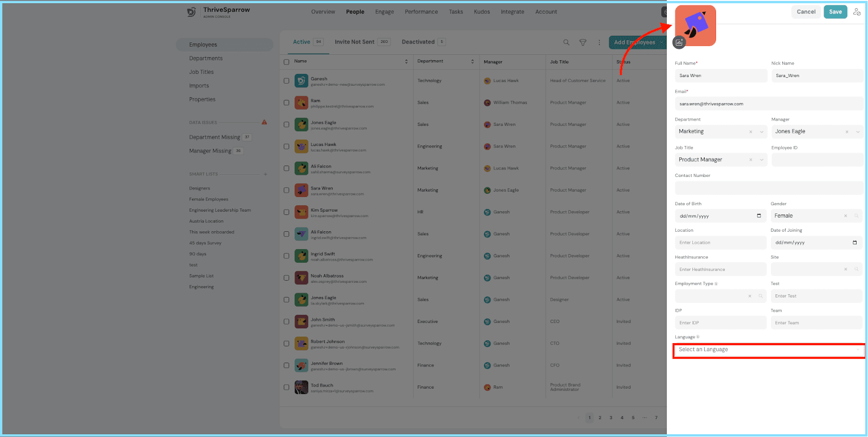The image size is (868, 437).
Task: Open the filter funnel icon
Action: tap(583, 42)
